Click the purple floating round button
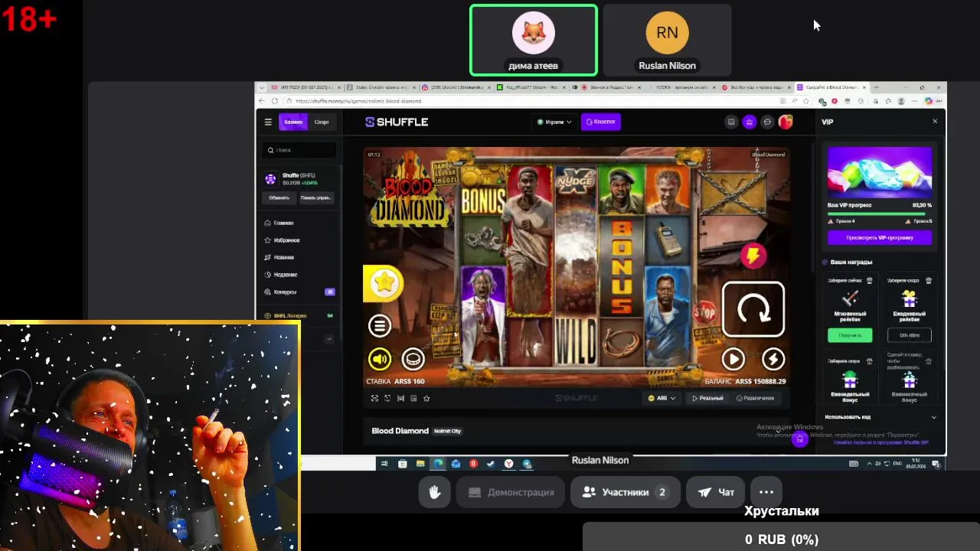Viewport: 980px width, 551px height. click(x=799, y=439)
